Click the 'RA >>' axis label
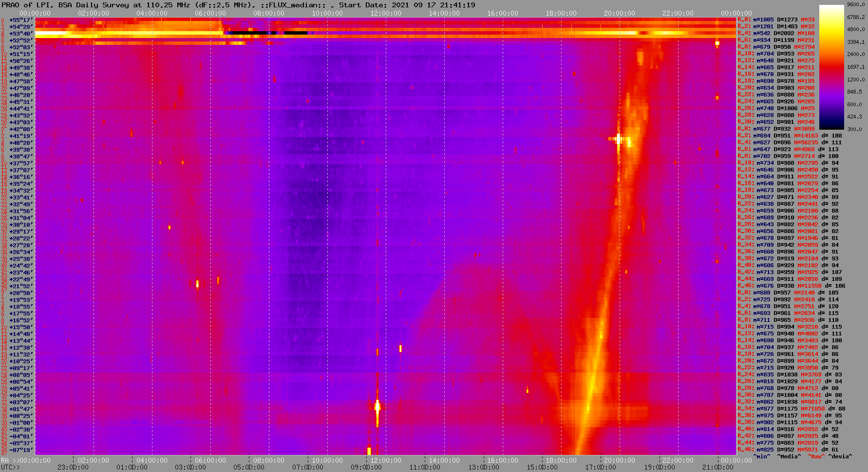 click(x=10, y=461)
